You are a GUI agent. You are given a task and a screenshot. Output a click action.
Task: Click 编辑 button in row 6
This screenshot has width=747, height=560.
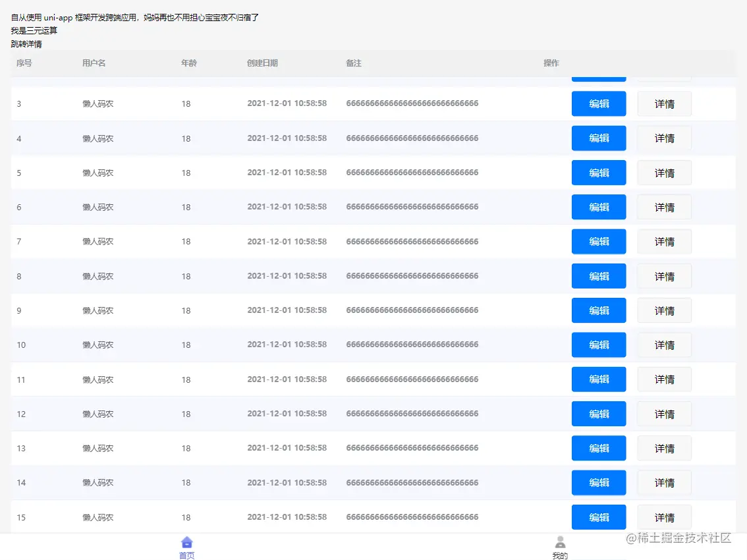tap(599, 207)
